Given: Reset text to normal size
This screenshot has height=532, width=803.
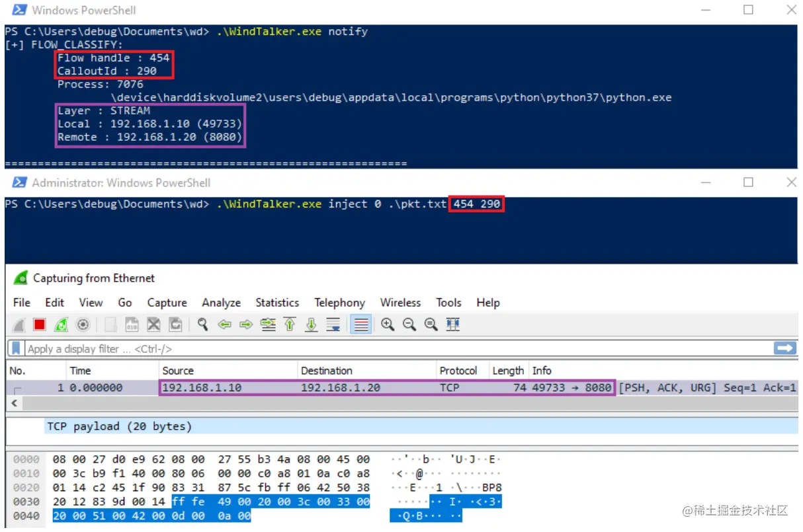Looking at the screenshot, I should [x=431, y=324].
